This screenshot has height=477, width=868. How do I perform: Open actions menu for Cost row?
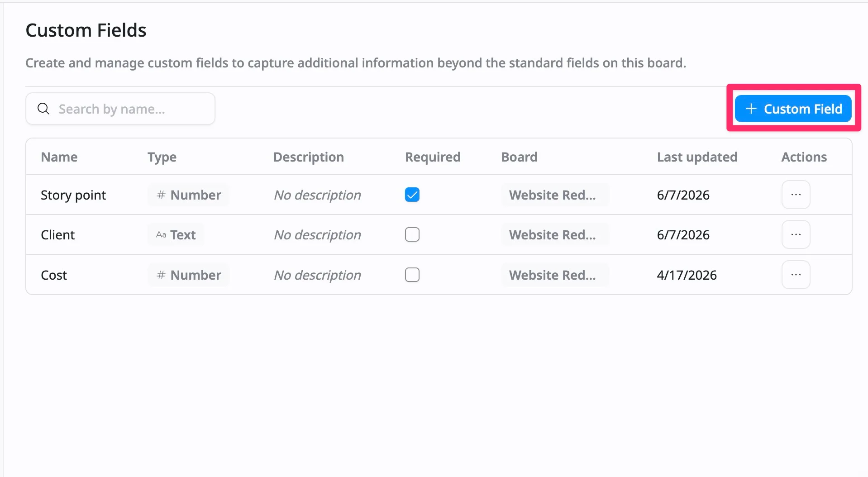796,275
